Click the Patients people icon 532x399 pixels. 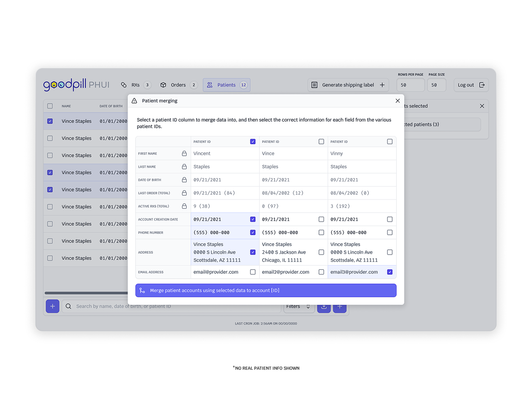(x=209, y=85)
